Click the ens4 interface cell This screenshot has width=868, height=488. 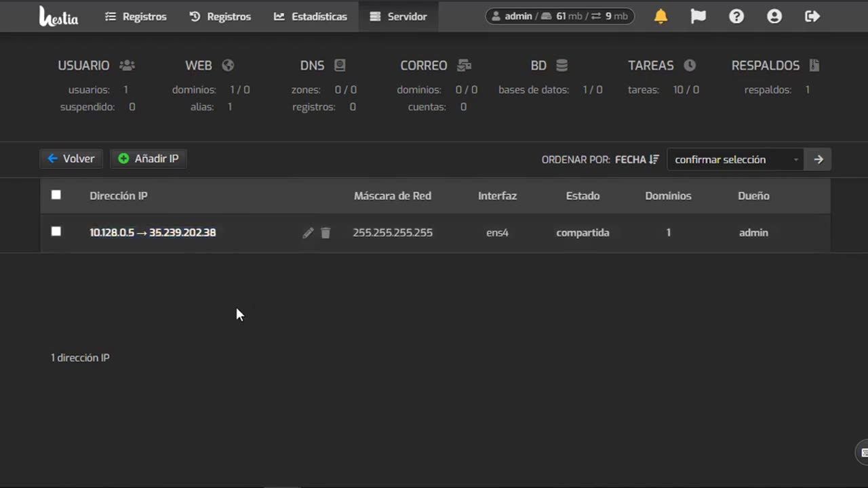[497, 232]
